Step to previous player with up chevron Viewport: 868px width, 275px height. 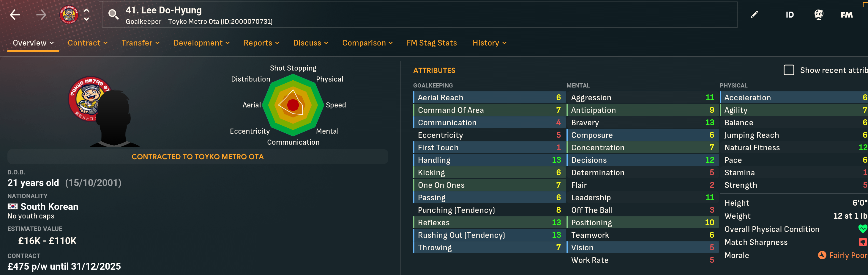87,10
